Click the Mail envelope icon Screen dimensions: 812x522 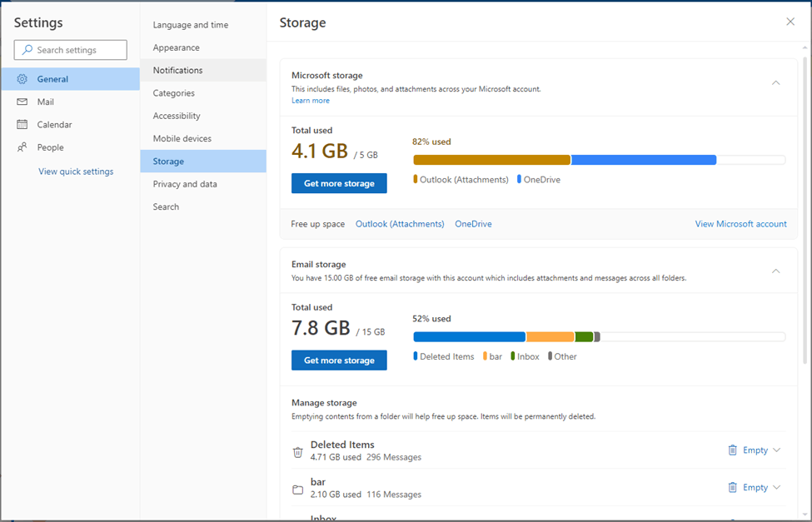tap(22, 102)
